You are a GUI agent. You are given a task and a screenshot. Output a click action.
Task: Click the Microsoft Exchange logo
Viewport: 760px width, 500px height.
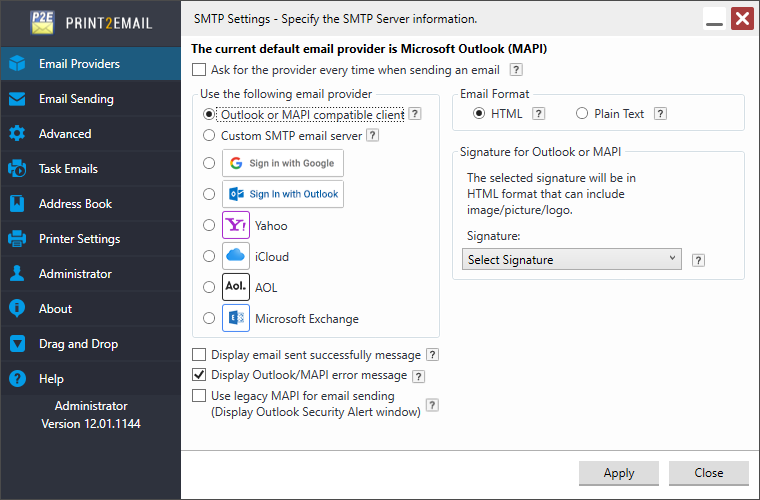coord(236,318)
